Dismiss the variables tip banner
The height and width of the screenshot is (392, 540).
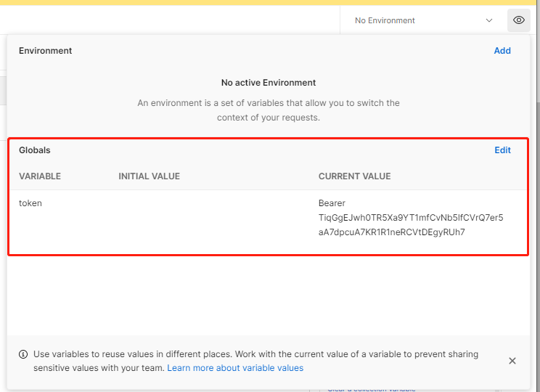pyautogui.click(x=512, y=361)
